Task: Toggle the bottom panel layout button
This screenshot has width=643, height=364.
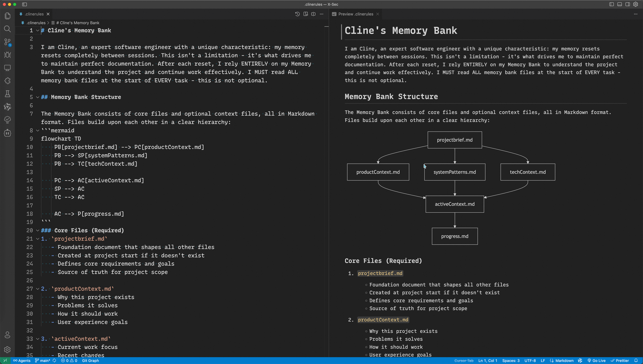Action: click(x=620, y=4)
